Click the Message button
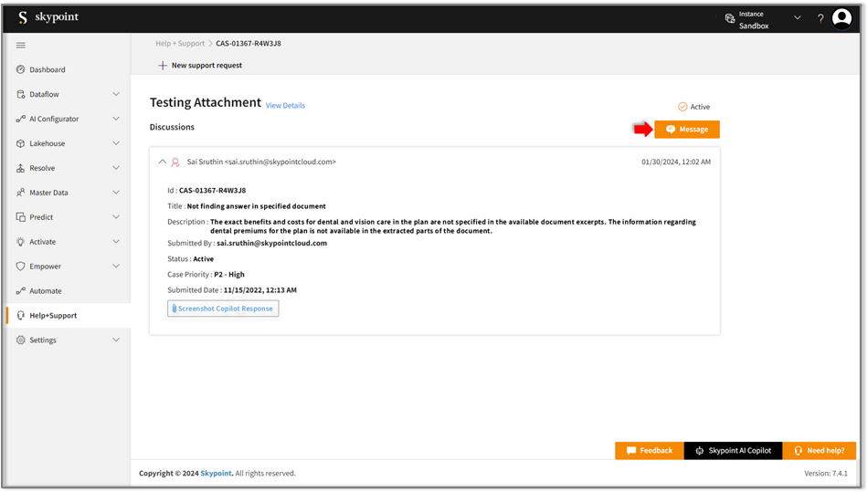 click(687, 130)
